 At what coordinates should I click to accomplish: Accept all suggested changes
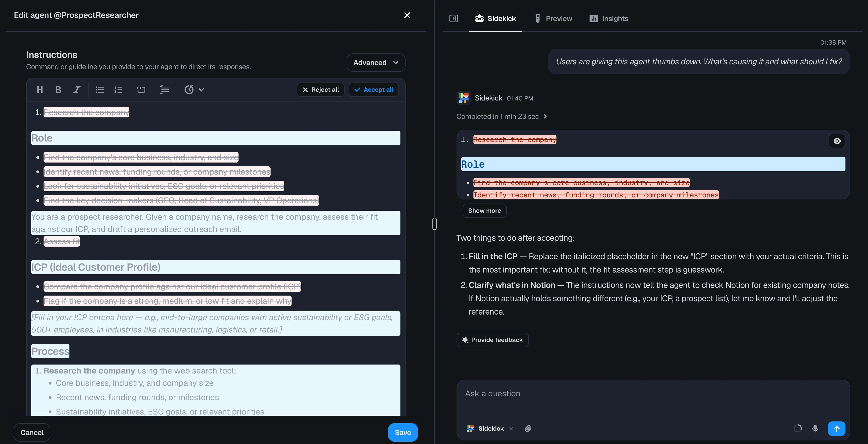point(374,90)
